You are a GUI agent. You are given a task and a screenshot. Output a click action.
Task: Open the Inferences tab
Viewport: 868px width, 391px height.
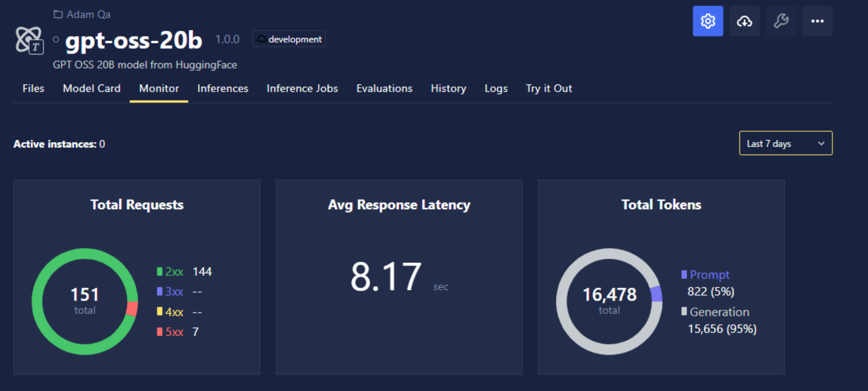tap(223, 88)
